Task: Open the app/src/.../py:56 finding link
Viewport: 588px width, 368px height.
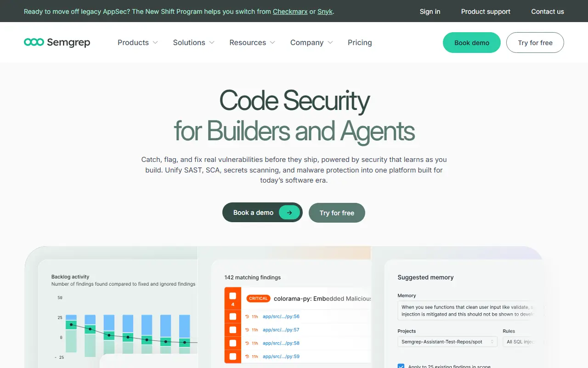Action: [x=281, y=316]
